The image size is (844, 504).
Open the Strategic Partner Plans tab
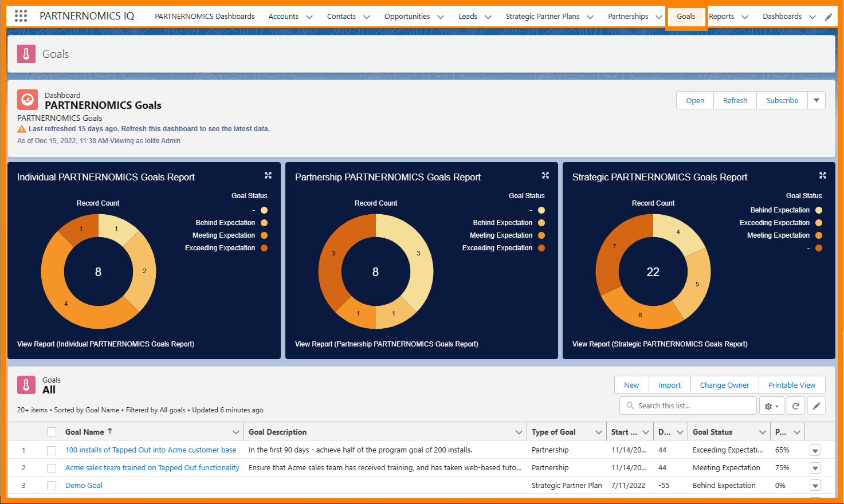tap(542, 17)
